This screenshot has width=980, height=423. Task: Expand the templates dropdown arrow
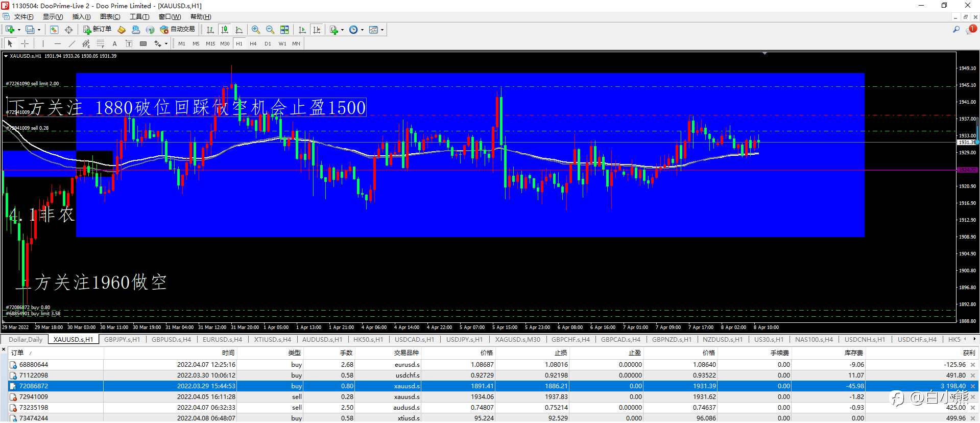[382, 30]
